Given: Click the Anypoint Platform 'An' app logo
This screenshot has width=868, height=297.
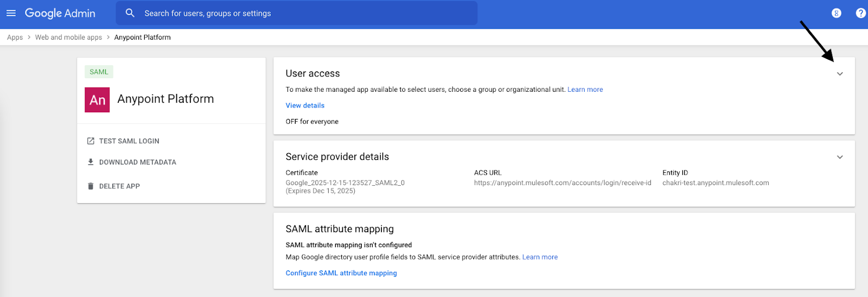Looking at the screenshot, I should pos(97,100).
